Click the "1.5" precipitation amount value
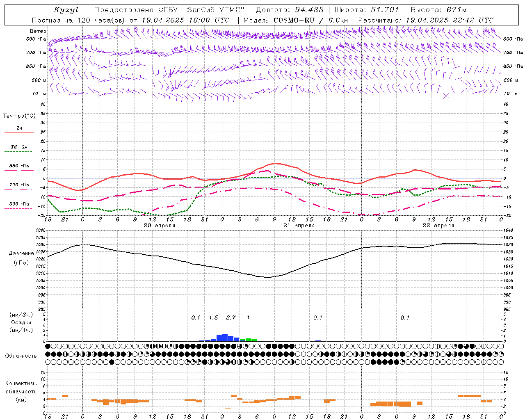This screenshot has height=420, width=525. pos(213,318)
